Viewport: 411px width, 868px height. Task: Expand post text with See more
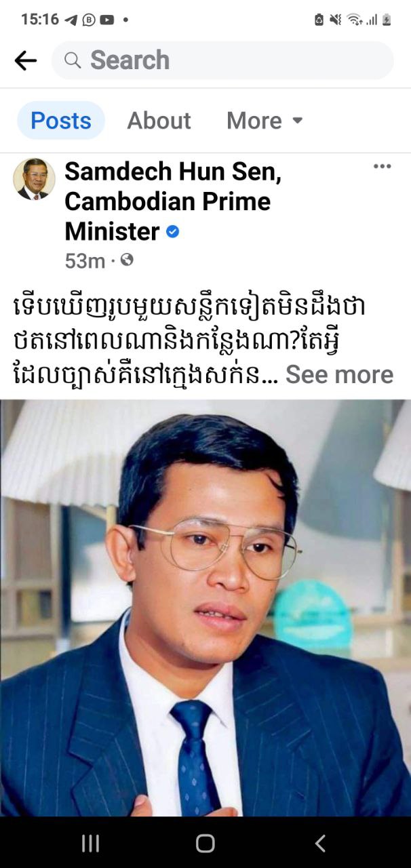click(339, 374)
